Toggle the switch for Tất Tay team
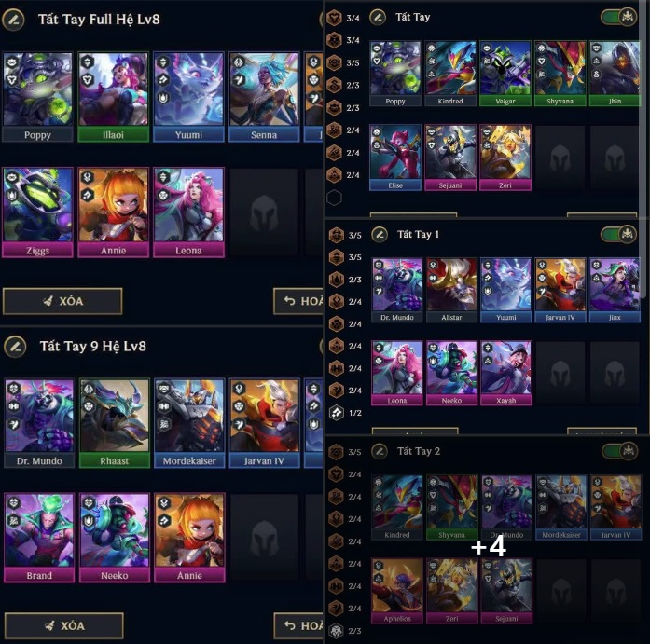The height and width of the screenshot is (644, 650). coord(619,17)
